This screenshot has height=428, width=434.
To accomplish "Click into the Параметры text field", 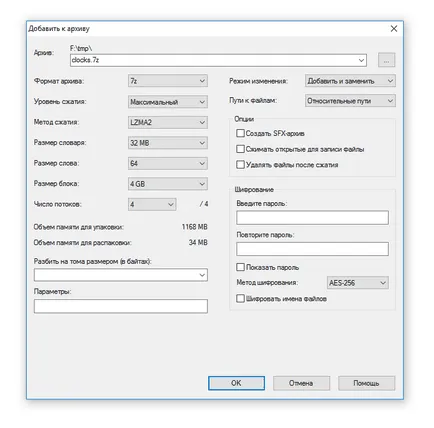I will point(121,306).
